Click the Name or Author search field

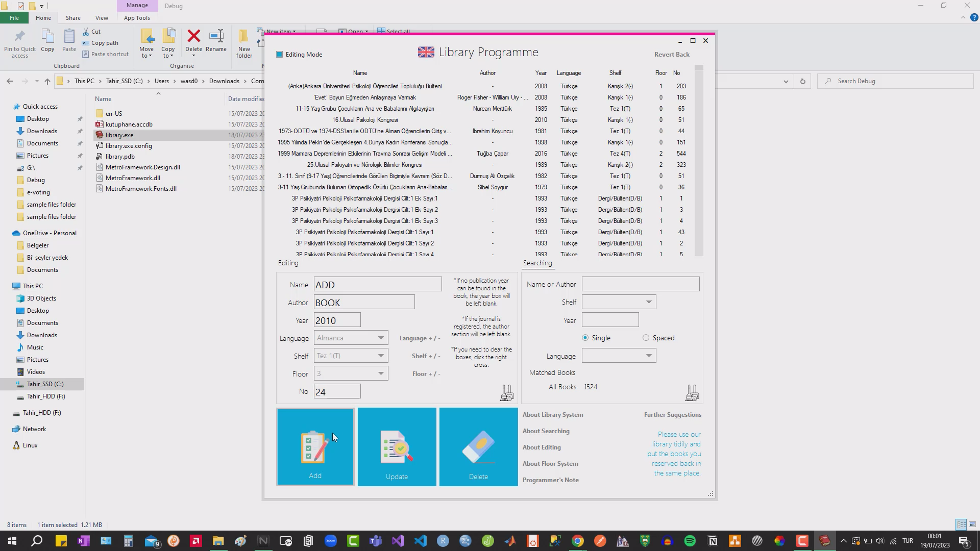[x=641, y=284]
